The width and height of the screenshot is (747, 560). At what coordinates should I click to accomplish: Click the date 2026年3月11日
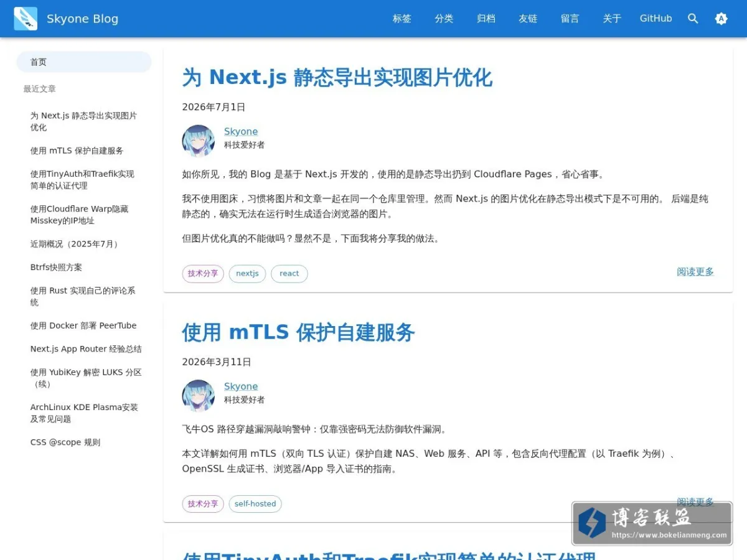(217, 362)
